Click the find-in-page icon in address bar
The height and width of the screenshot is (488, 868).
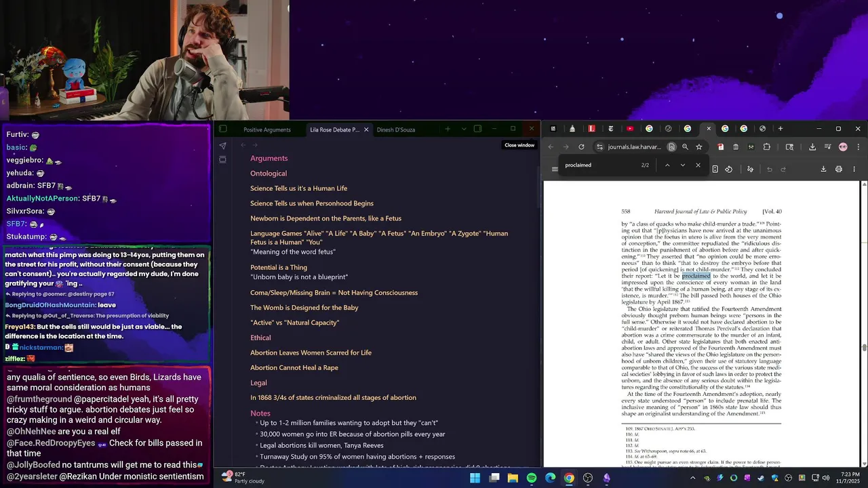click(671, 146)
